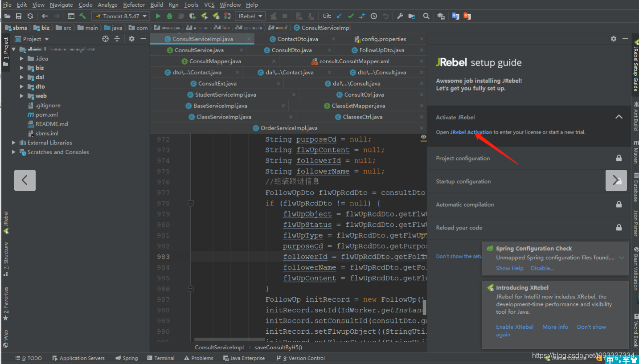Open the Analyze menu
This screenshot has height=364, width=639.
click(x=107, y=4)
